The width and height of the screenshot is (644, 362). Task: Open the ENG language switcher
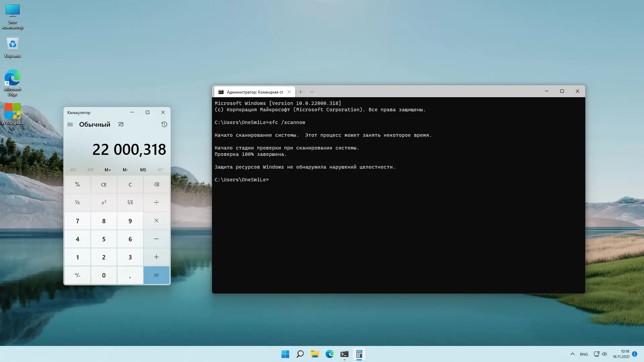[584, 354]
